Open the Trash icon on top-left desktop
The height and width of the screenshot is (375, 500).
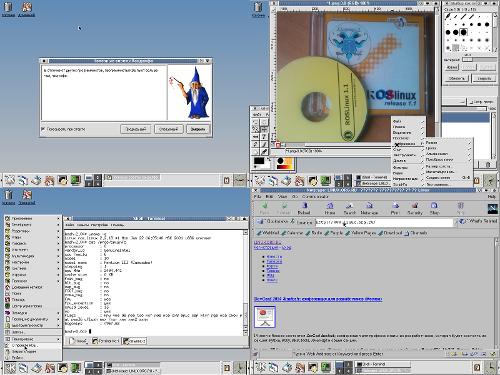pos(8,9)
